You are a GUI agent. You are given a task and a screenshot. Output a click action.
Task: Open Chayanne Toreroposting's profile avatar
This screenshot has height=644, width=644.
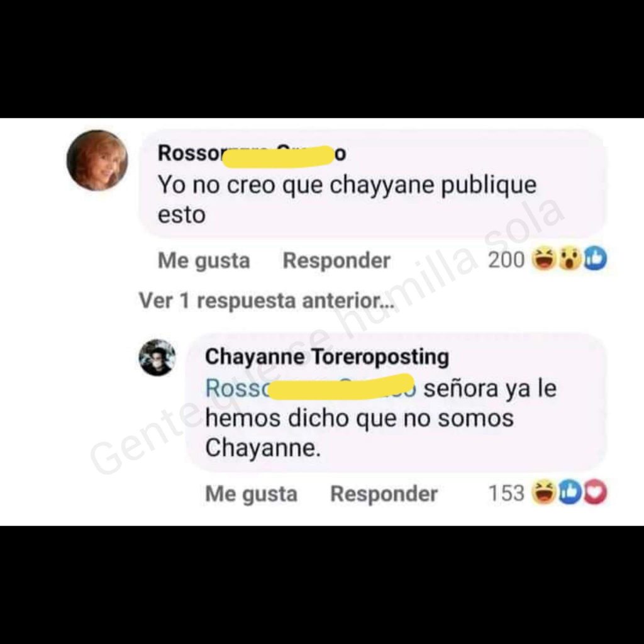coord(157,357)
